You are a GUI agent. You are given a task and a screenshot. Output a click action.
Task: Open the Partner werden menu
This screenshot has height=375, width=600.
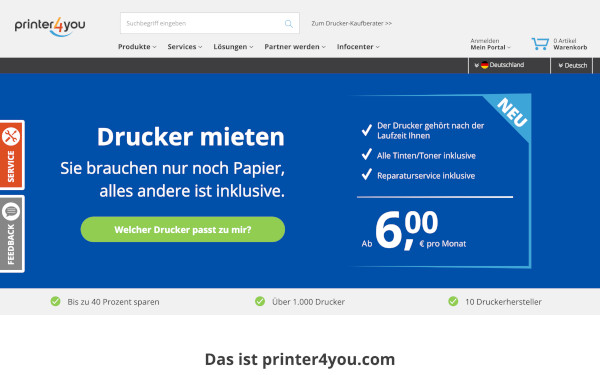[295, 47]
